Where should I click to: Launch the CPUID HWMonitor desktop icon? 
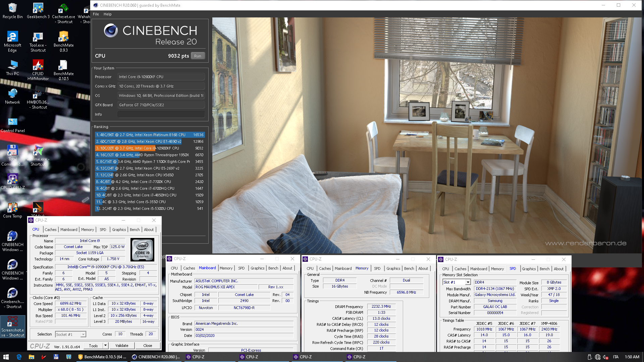38,70
